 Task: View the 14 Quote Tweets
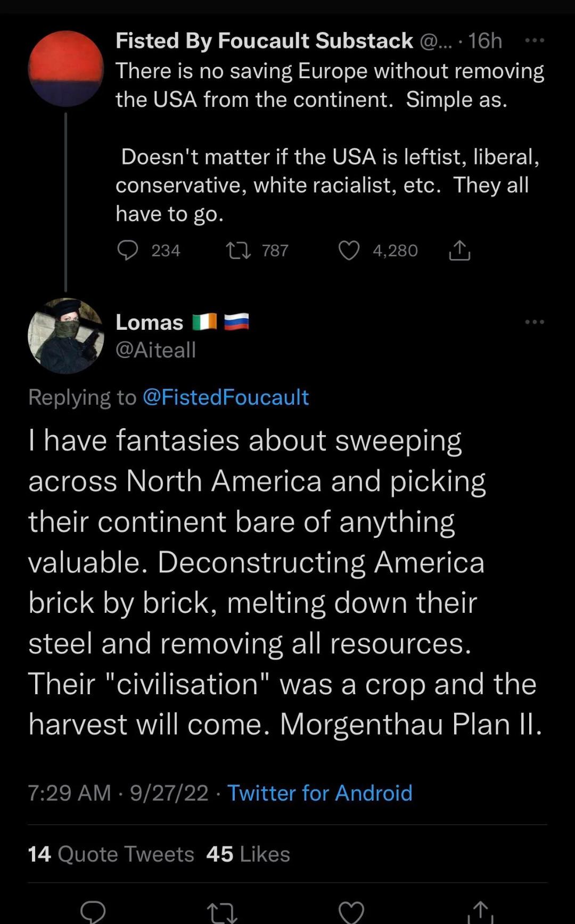click(111, 854)
